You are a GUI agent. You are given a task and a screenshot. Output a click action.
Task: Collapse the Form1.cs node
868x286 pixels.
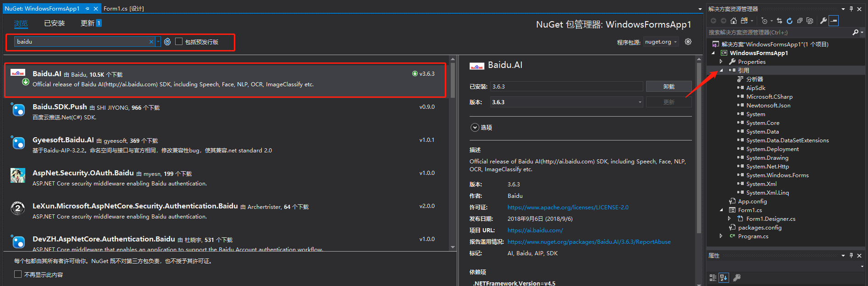point(721,210)
